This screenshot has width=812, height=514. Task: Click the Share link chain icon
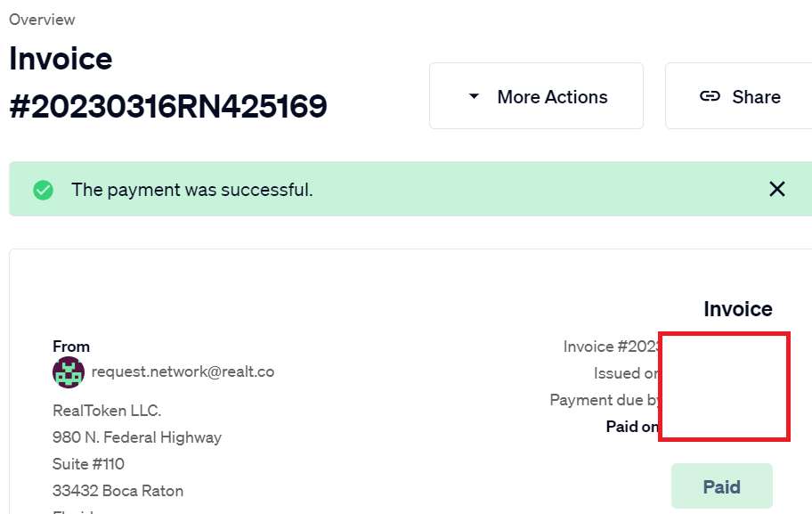coord(710,96)
